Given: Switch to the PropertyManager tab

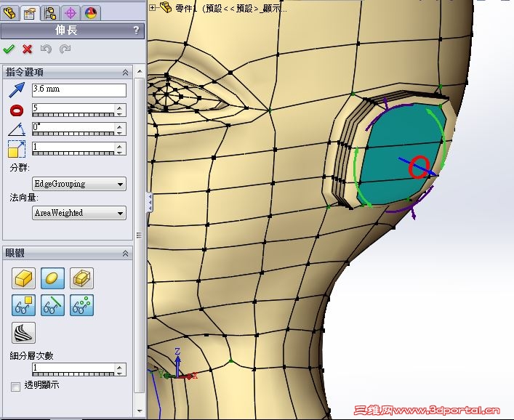Looking at the screenshot, I should [x=30, y=13].
